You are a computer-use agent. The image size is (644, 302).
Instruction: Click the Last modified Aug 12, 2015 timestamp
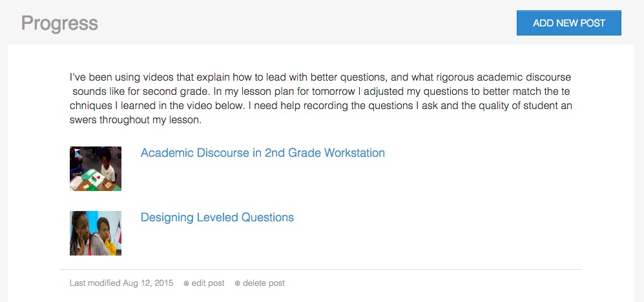[121, 283]
